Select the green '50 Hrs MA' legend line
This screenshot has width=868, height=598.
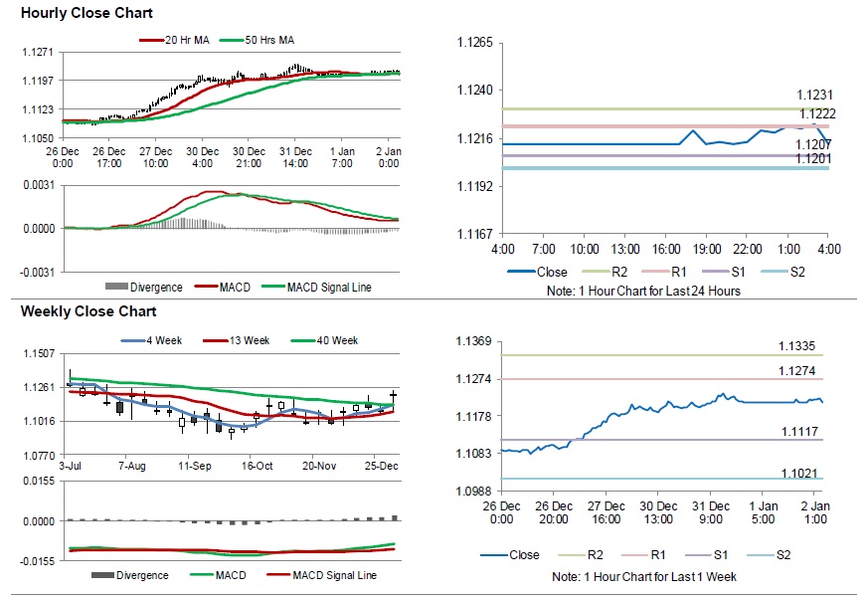[232, 41]
